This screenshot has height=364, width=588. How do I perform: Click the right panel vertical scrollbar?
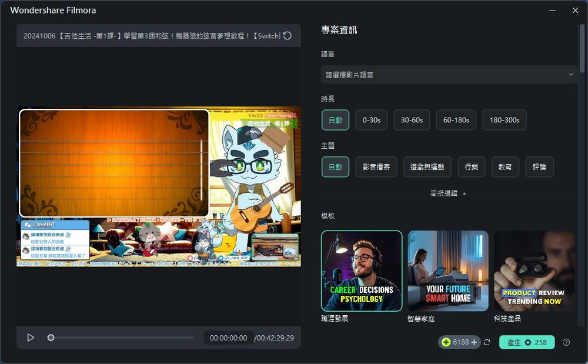[x=582, y=49]
